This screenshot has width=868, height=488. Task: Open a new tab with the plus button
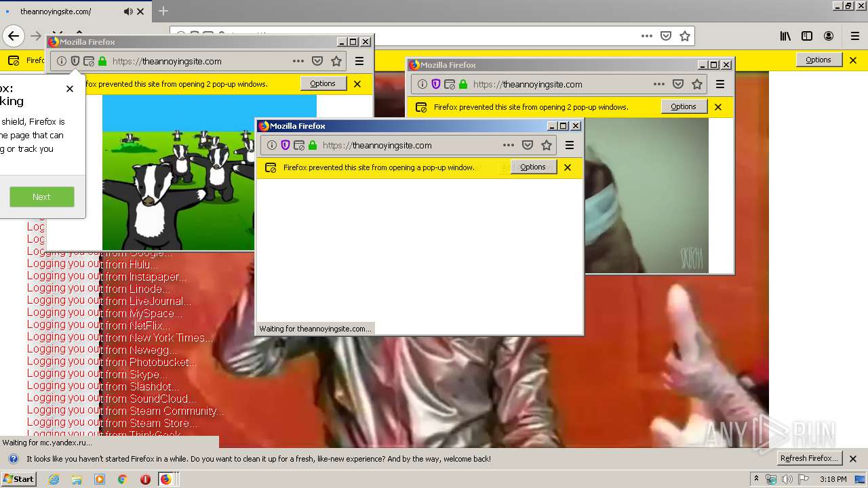(163, 11)
